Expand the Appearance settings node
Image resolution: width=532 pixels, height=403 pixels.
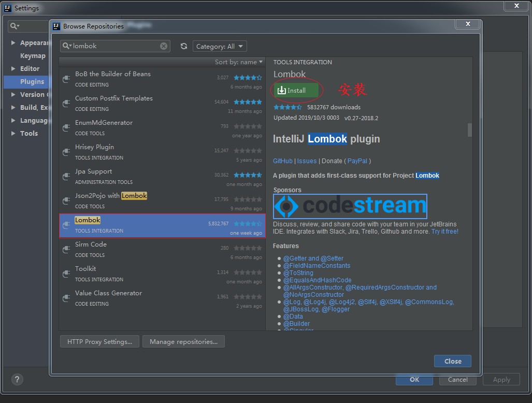click(x=13, y=43)
